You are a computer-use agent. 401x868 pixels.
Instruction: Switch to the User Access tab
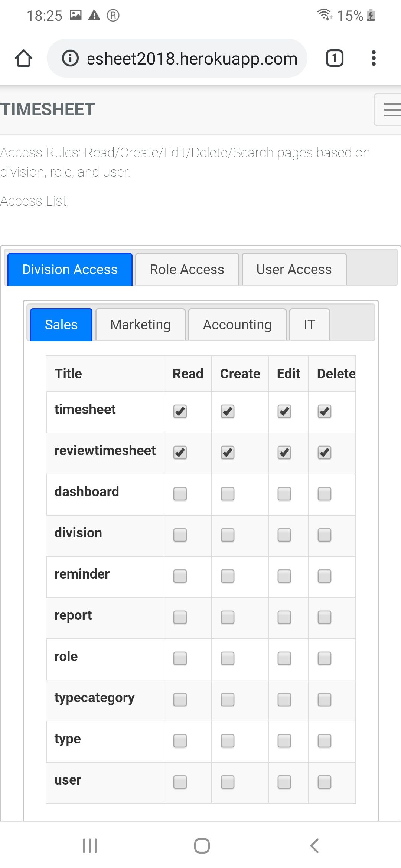pos(294,270)
